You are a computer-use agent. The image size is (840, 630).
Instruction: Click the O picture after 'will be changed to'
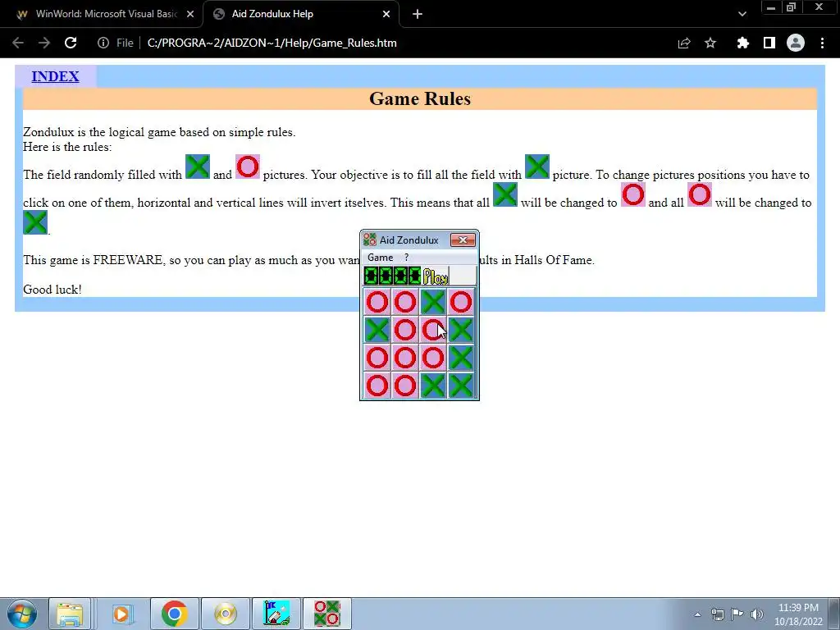click(632, 194)
